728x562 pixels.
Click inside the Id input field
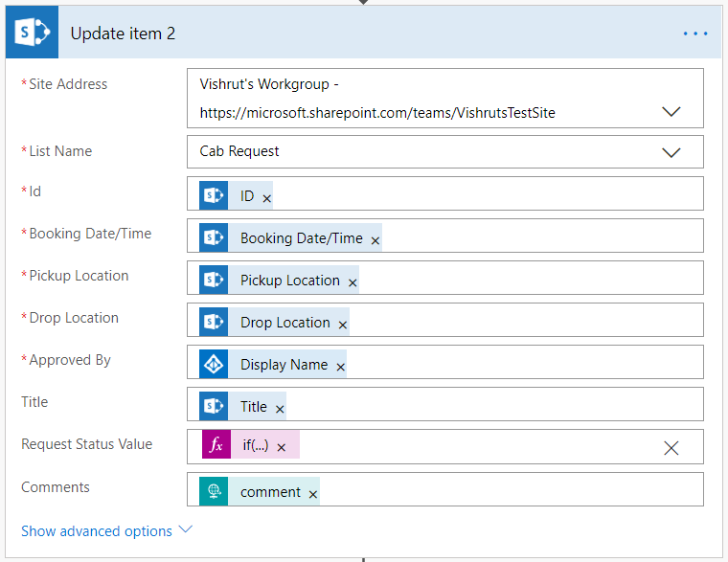445,193
